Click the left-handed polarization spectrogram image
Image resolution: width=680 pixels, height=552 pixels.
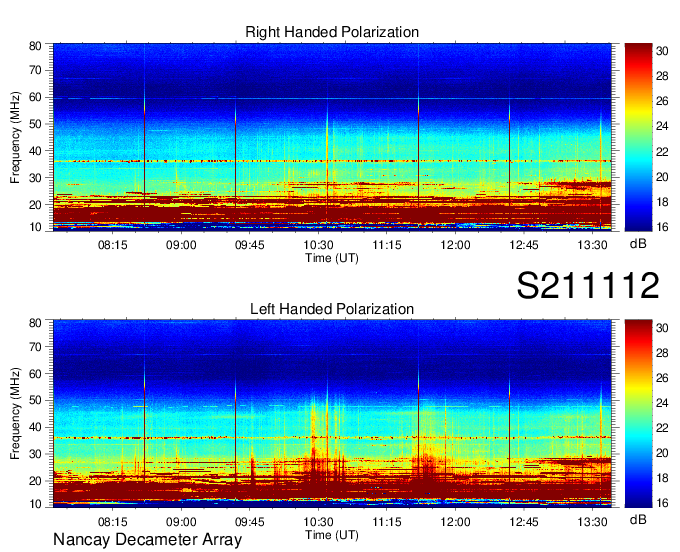(332, 414)
